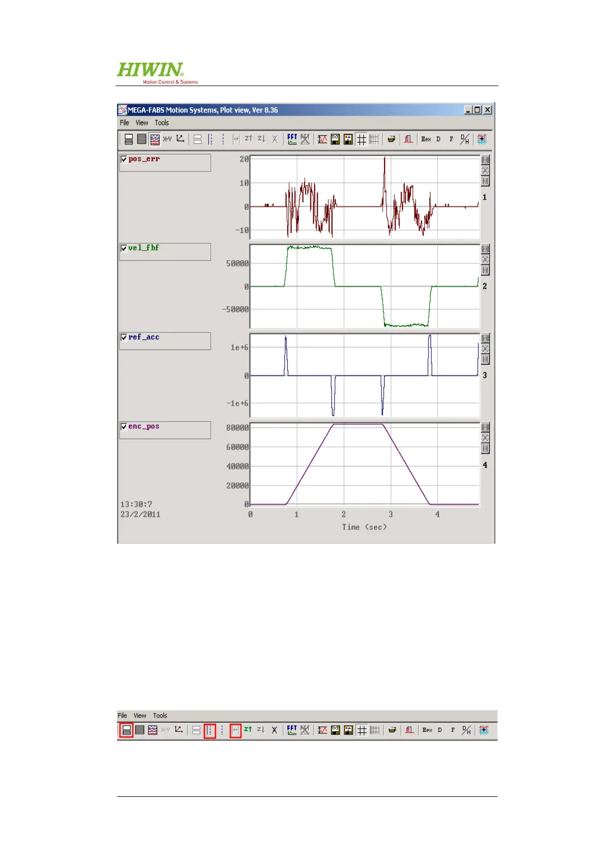614x868 pixels.
Task: Open Tools menu in the bottom toolbar strip
Action: pyautogui.click(x=160, y=715)
